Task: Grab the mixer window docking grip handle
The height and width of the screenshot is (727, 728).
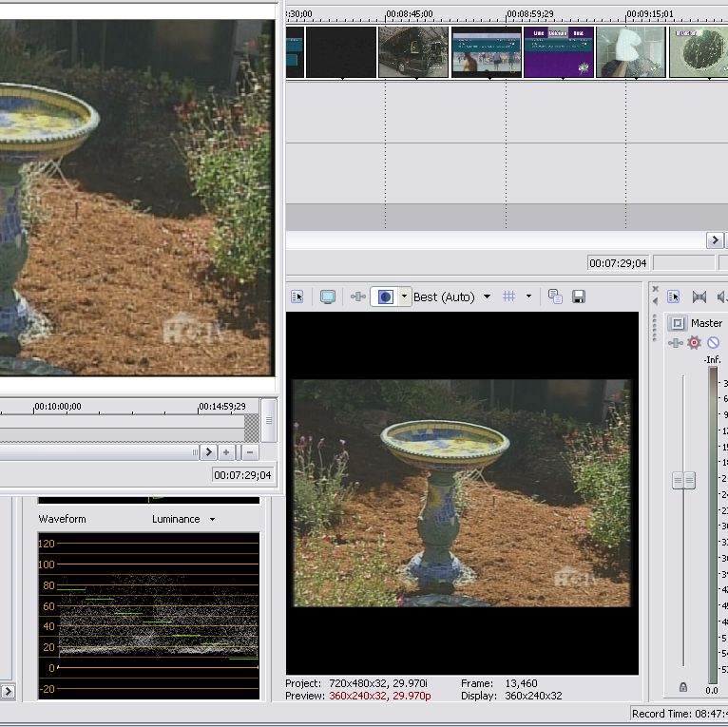Action: pyautogui.click(x=655, y=328)
